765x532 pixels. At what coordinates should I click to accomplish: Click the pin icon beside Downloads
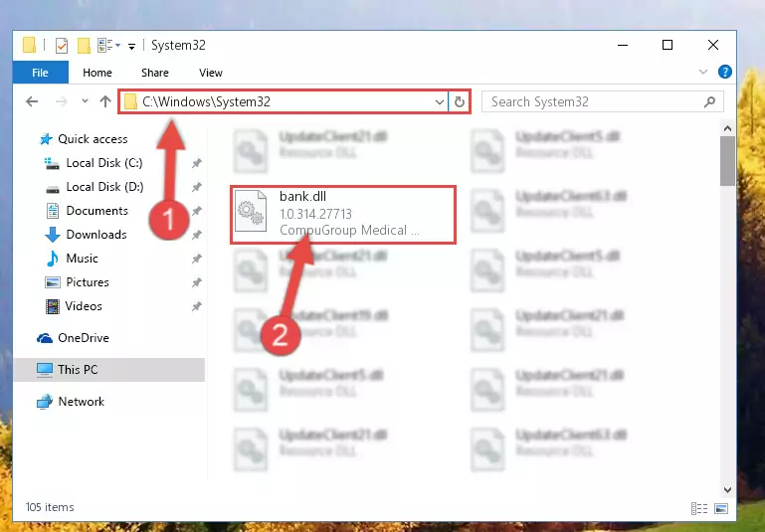tap(197, 235)
